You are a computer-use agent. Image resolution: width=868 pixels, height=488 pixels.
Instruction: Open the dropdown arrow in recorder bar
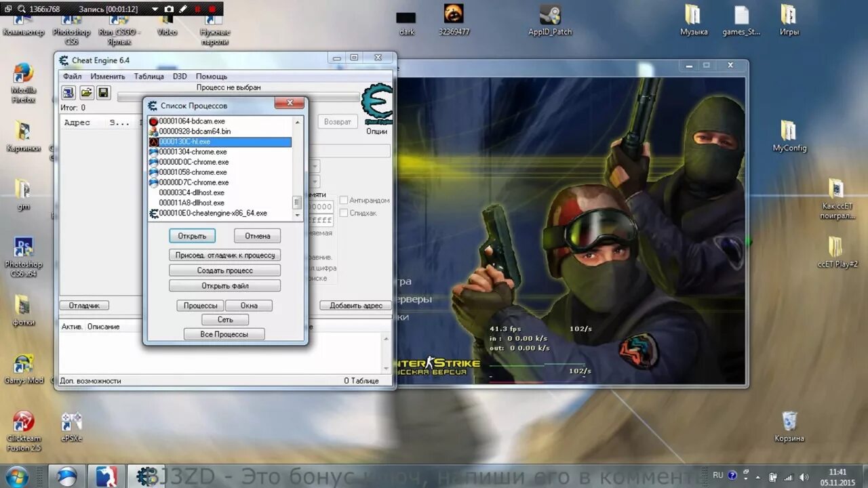[155, 9]
